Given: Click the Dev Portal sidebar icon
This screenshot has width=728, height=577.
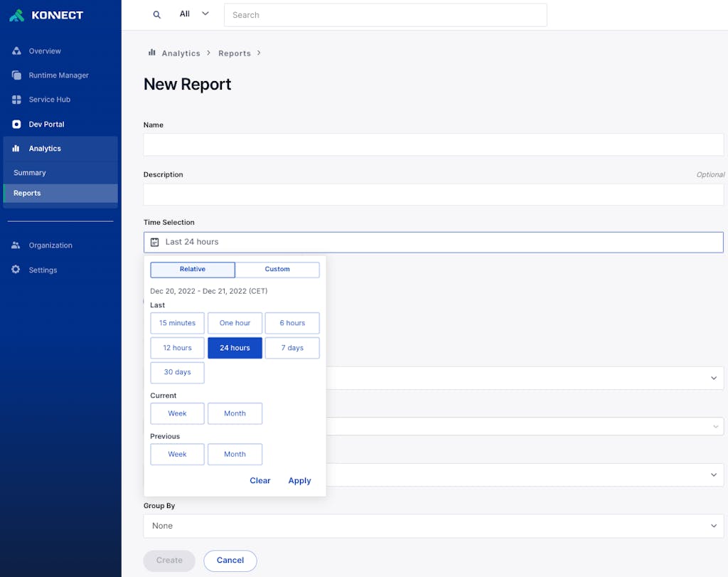Looking at the screenshot, I should click(x=16, y=124).
